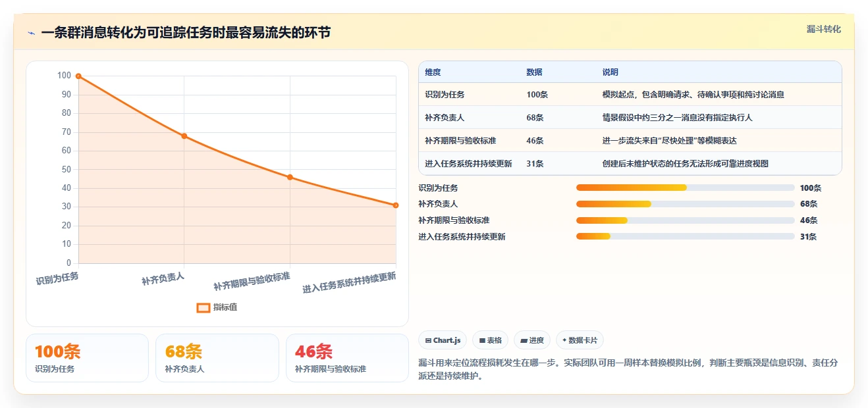The width and height of the screenshot is (868, 408).
Task: Click the 31条 label after progress bar
Action: [808, 237]
